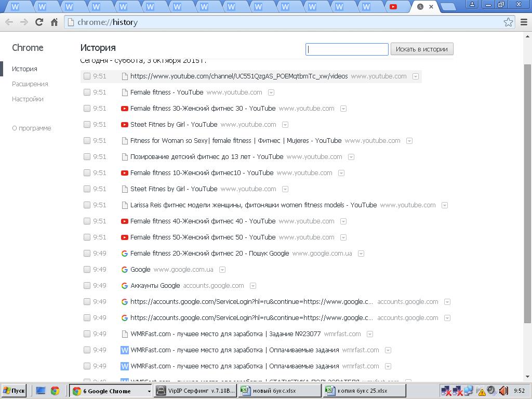The height and width of the screenshot is (399, 532).
Task: Open dropdown of Female fitness 50 entry
Action: tap(343, 238)
